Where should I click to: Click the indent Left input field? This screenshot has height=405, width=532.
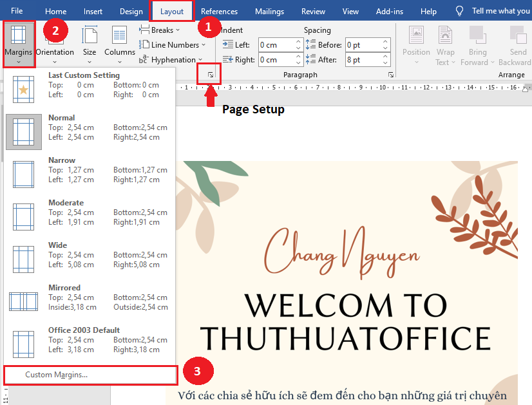277,44
